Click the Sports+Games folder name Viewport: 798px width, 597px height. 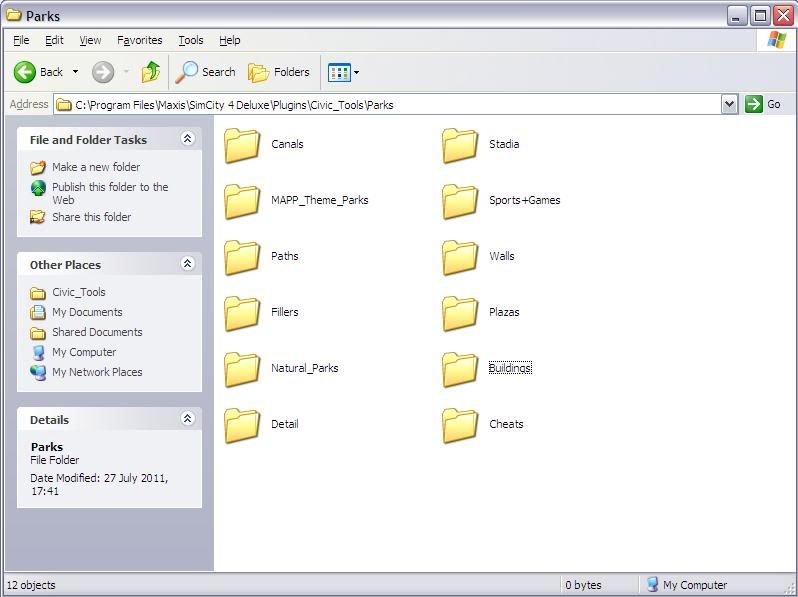pos(525,200)
